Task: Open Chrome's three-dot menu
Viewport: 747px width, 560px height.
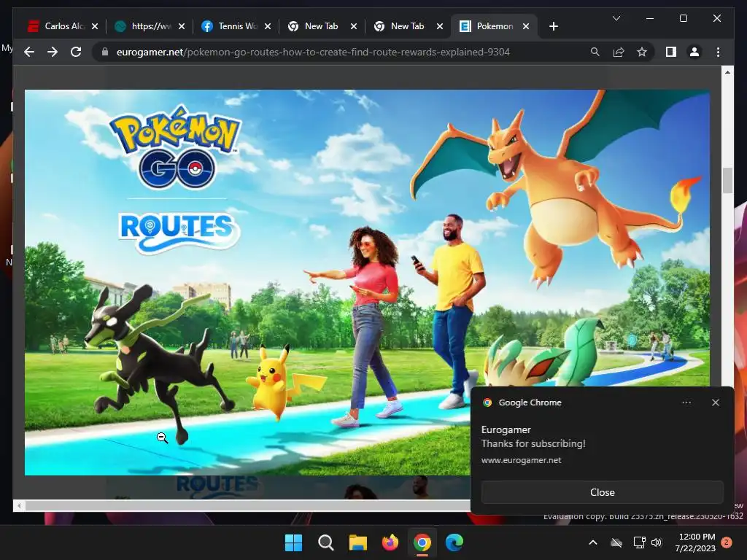Action: pos(718,52)
